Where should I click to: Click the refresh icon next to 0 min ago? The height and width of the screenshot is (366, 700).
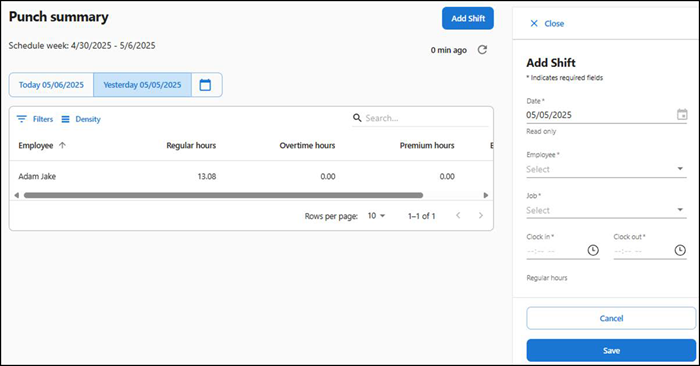[482, 50]
